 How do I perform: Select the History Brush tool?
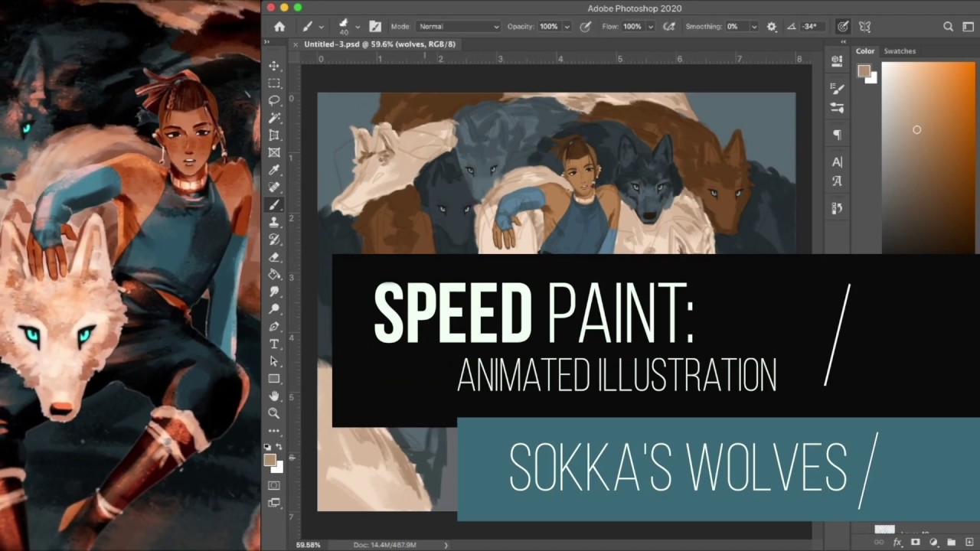[x=274, y=240]
